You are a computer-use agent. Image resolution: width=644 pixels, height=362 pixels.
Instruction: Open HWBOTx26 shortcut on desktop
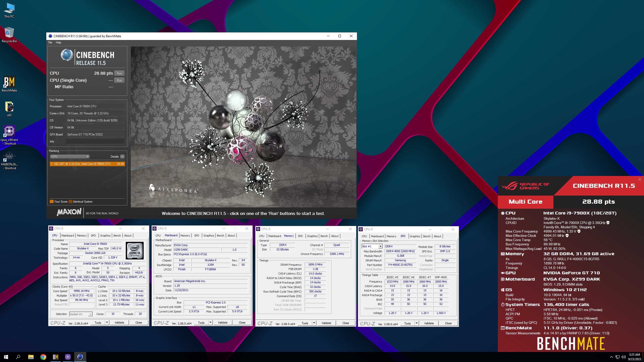point(9,160)
